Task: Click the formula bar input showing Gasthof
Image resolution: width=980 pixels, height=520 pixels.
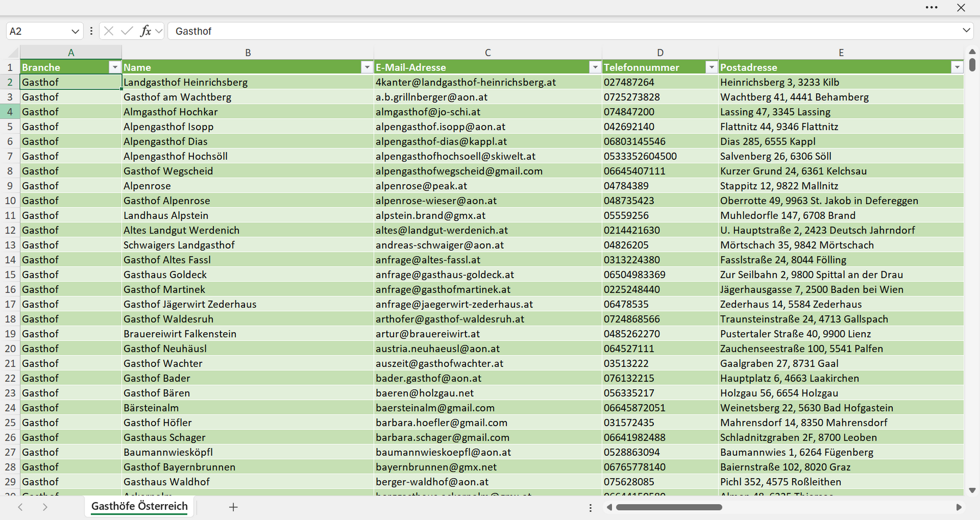Action: click(x=563, y=31)
